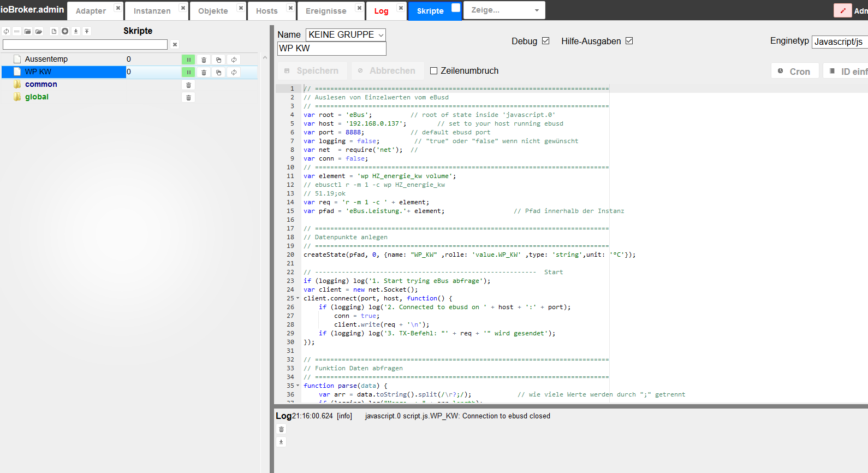This screenshot has width=868, height=473.
Task: Click the checkbox icon on the Skripte tab
Action: tap(456, 8)
